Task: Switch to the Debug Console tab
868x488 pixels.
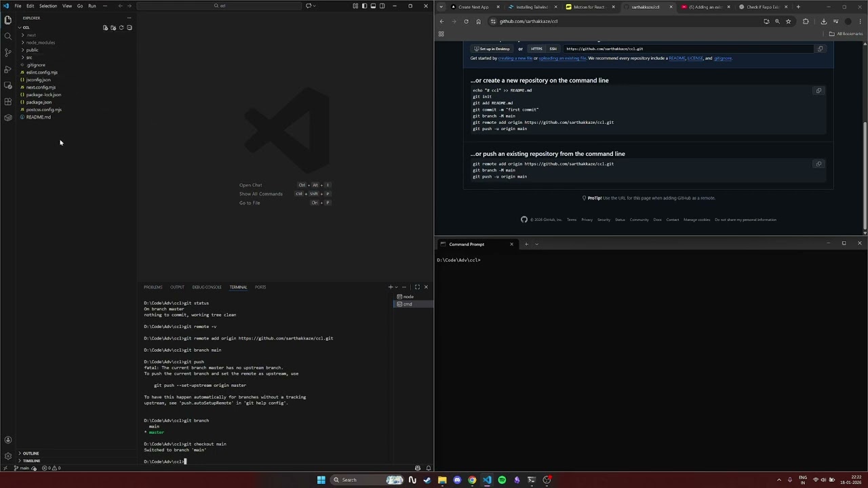Action: pos(207,287)
